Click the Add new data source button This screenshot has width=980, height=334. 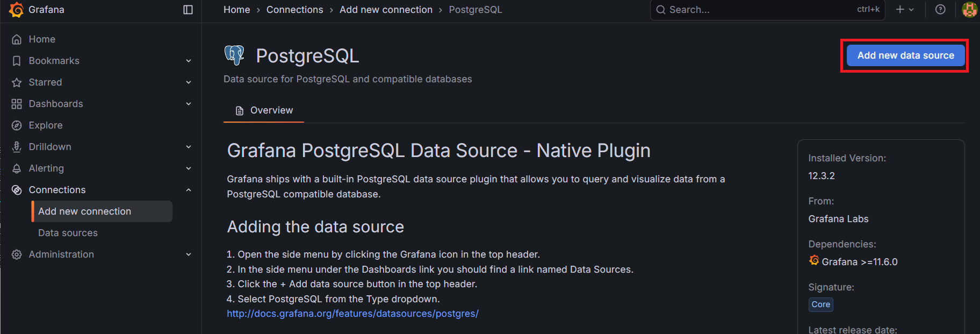click(x=905, y=55)
